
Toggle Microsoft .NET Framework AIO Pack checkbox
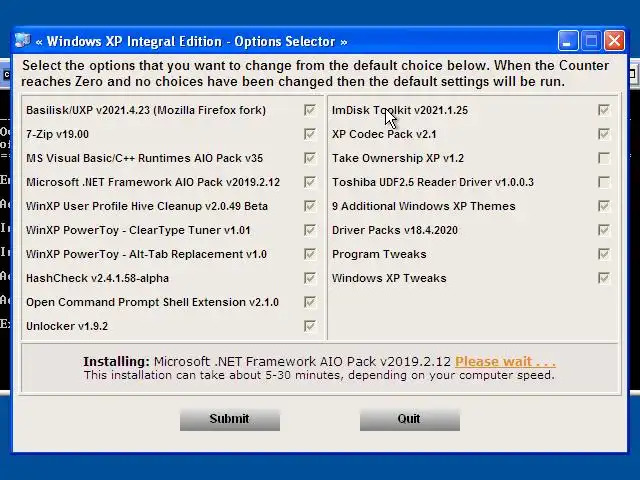coord(309,182)
